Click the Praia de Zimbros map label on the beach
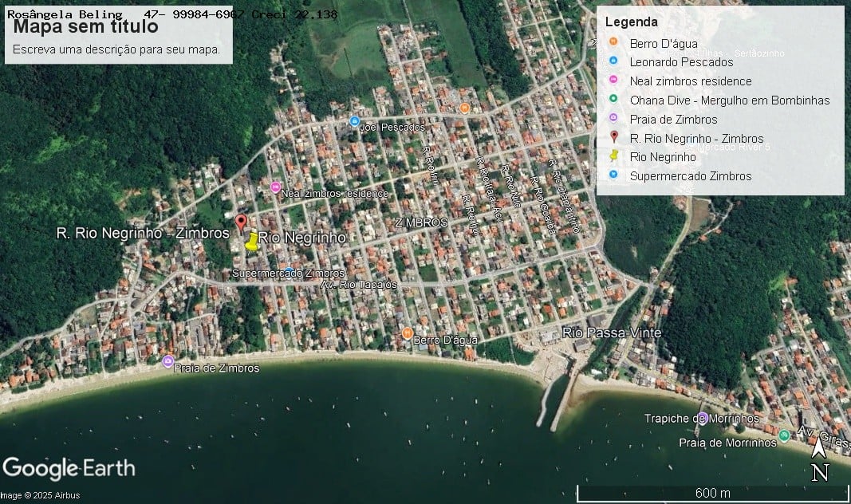Image resolution: width=851 pixels, height=504 pixels. (217, 368)
